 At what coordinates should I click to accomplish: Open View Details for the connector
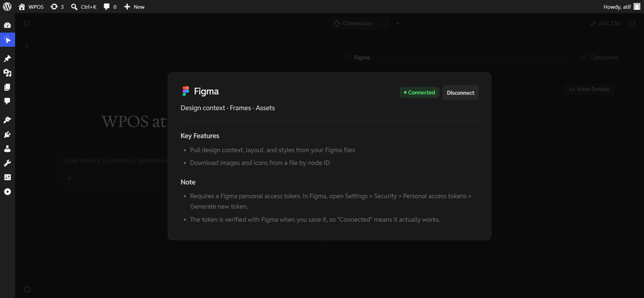(x=589, y=89)
